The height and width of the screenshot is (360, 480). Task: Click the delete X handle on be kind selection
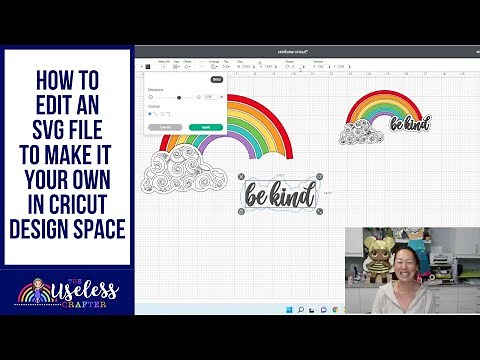click(x=241, y=176)
